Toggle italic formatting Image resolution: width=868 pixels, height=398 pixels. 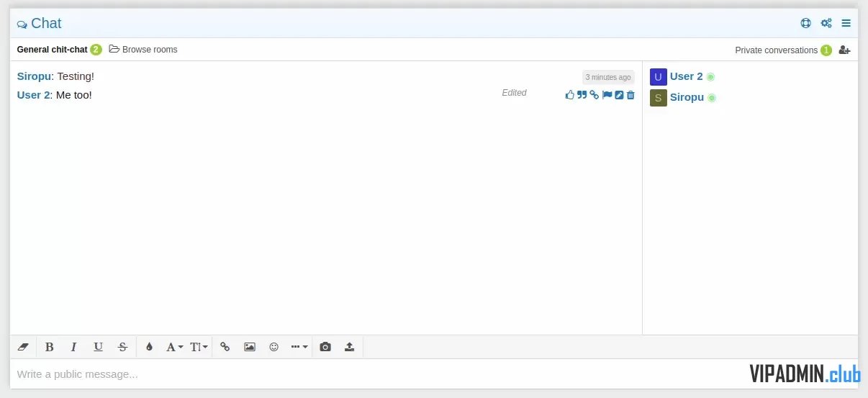pyautogui.click(x=73, y=347)
